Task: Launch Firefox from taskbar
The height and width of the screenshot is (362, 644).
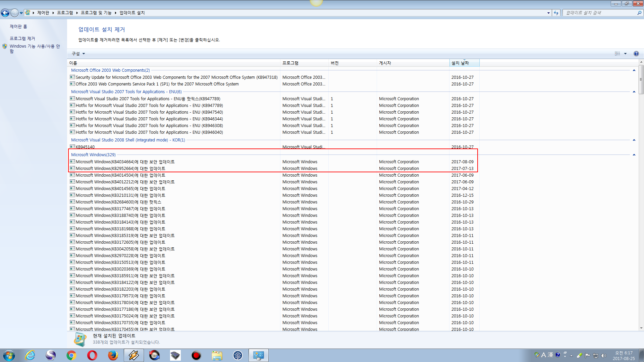Action: coord(113,355)
